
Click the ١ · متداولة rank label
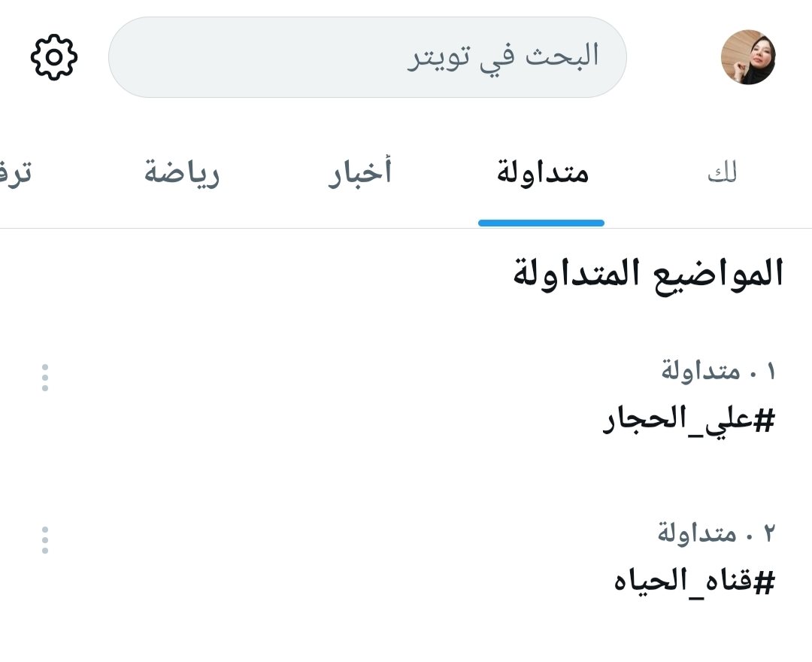pyautogui.click(x=717, y=372)
